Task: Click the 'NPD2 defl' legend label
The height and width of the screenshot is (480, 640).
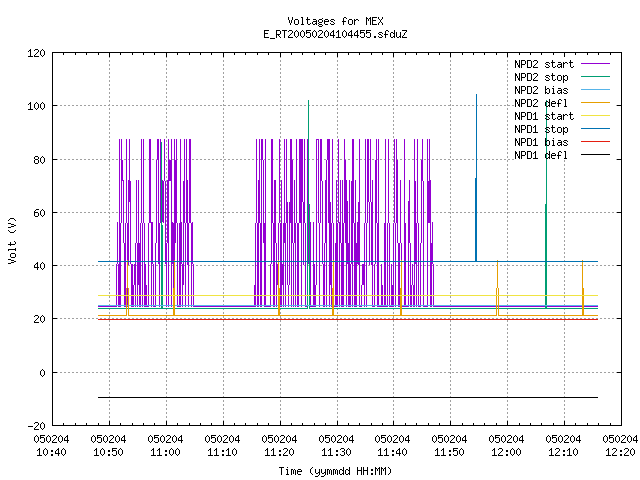Action: 541,103
